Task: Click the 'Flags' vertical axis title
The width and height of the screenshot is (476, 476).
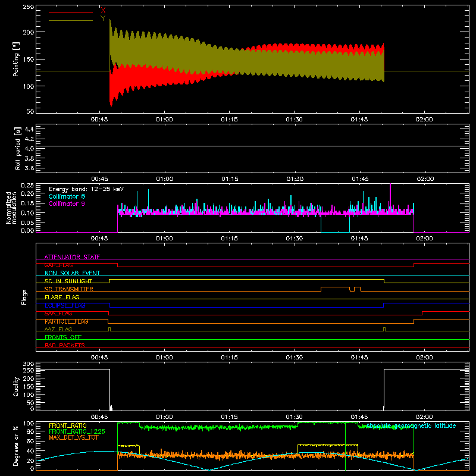Action: click(x=24, y=297)
